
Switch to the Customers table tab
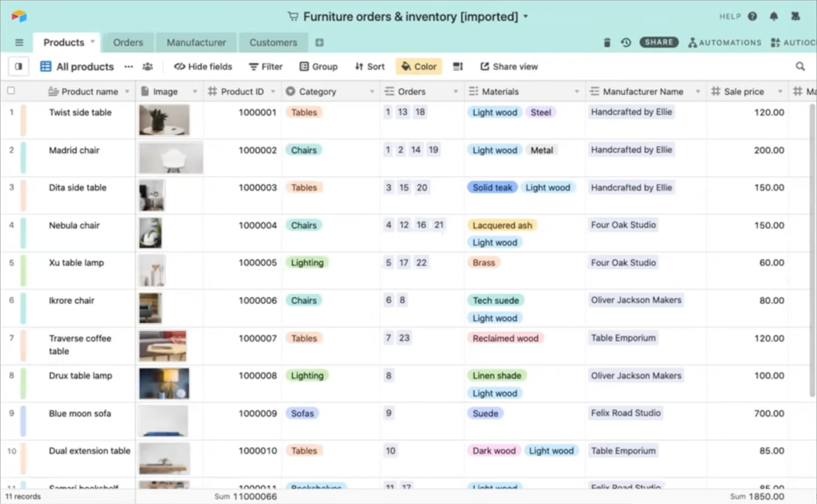pyautogui.click(x=273, y=42)
